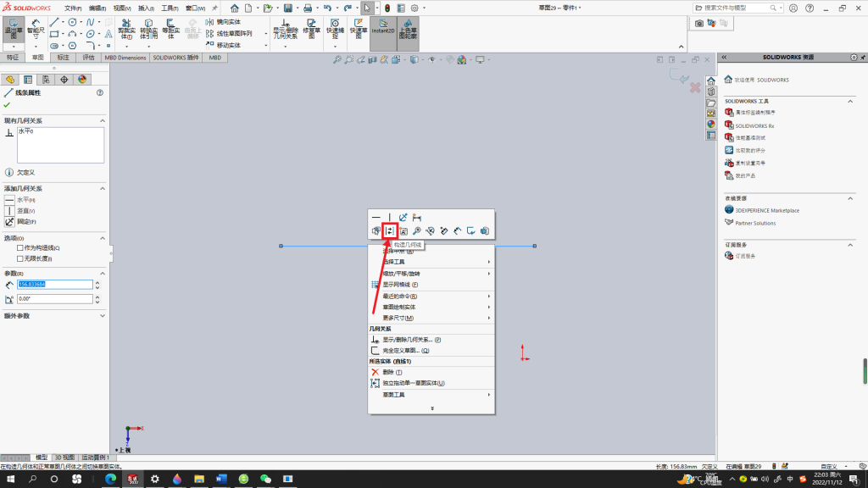868x488 pixels.
Task: Click the line length parameter input field
Action: (x=55, y=285)
